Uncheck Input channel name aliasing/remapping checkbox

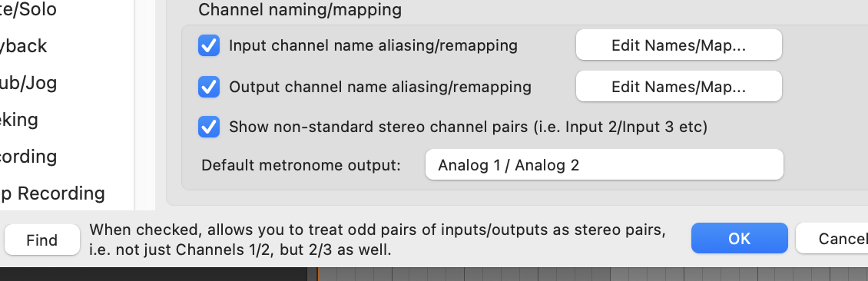pos(209,45)
